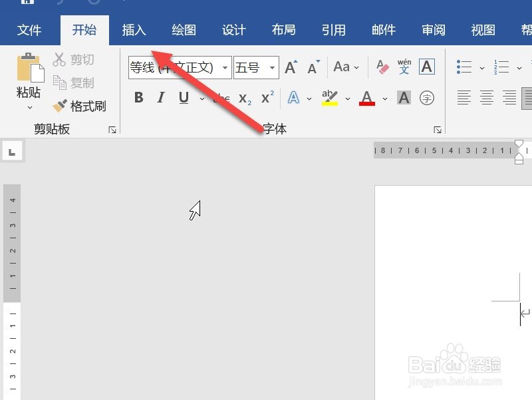Open the Text Effects icon
The height and width of the screenshot is (400, 532).
[293, 97]
